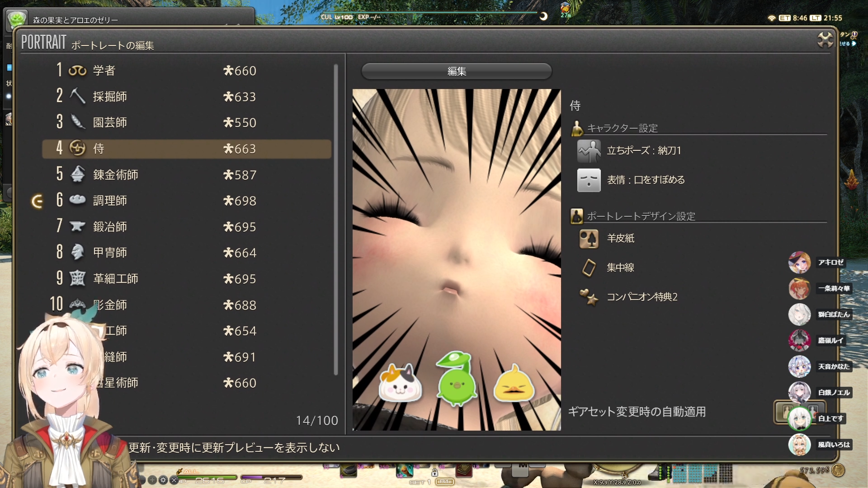This screenshot has width=868, height=488.
Task: Click the jelly item icon at top left
Action: [17, 19]
